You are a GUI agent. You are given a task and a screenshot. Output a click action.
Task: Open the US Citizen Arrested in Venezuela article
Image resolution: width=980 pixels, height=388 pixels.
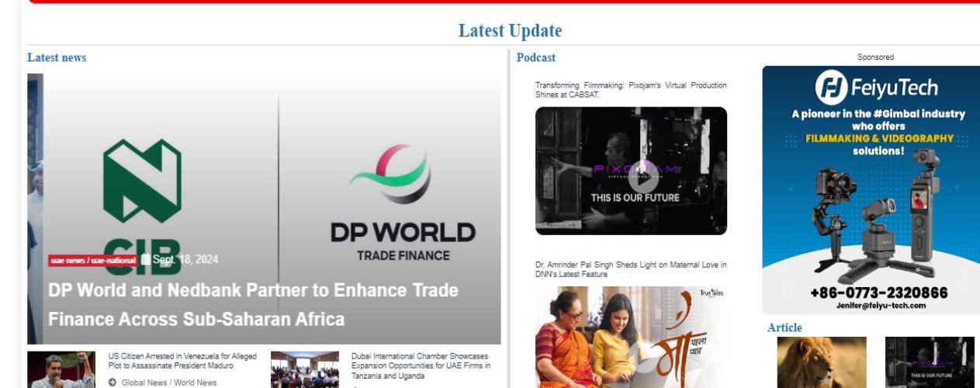tap(182, 361)
